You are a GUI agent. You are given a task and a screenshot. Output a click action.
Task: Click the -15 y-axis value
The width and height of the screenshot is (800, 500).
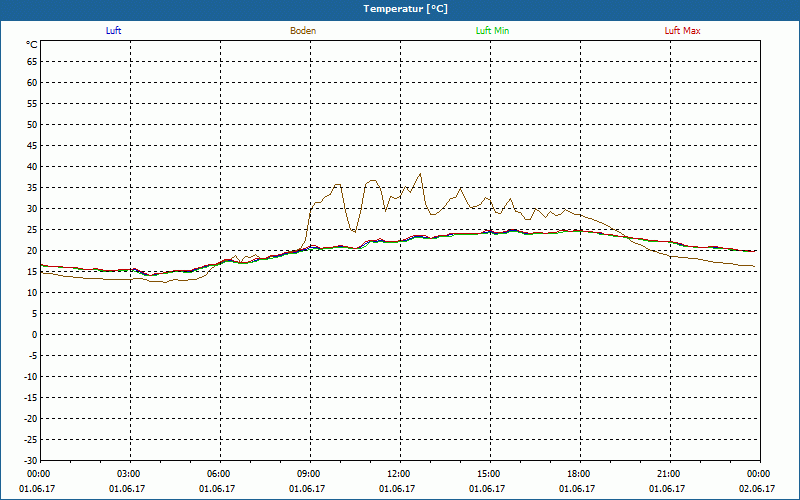point(31,397)
